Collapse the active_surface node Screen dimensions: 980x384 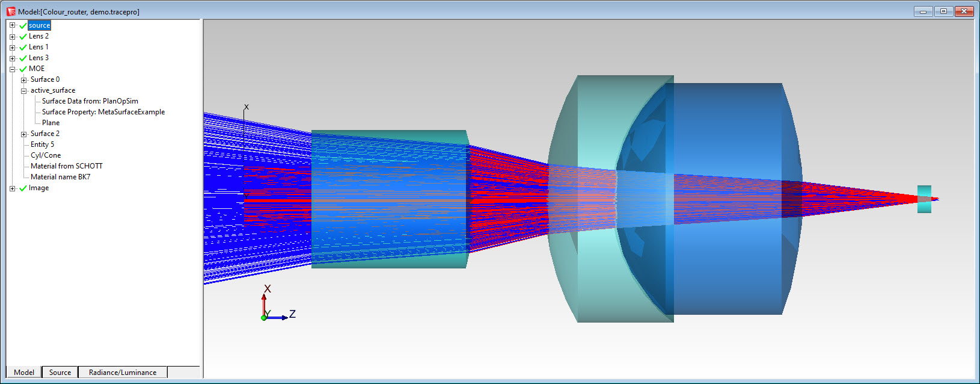coord(24,91)
